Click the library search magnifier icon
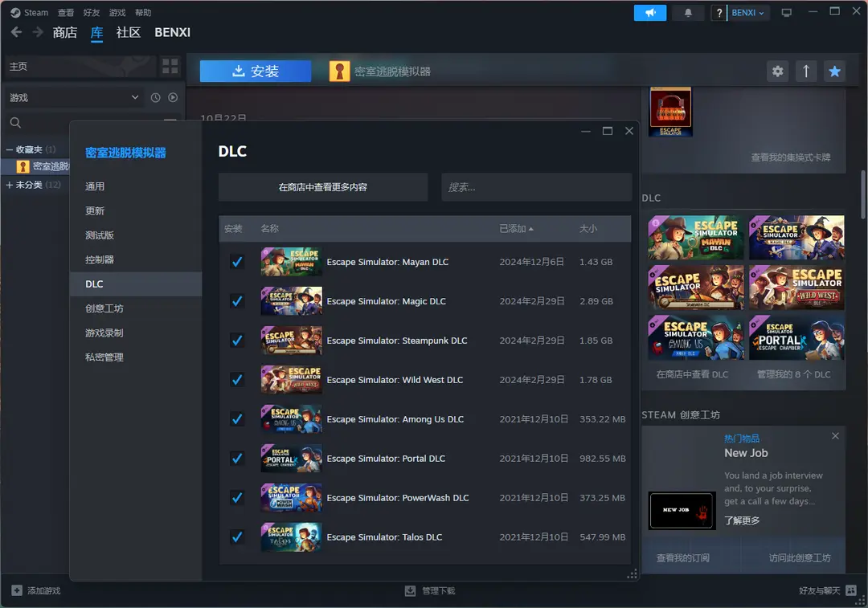Screen dimensions: 868x608 pos(15,122)
